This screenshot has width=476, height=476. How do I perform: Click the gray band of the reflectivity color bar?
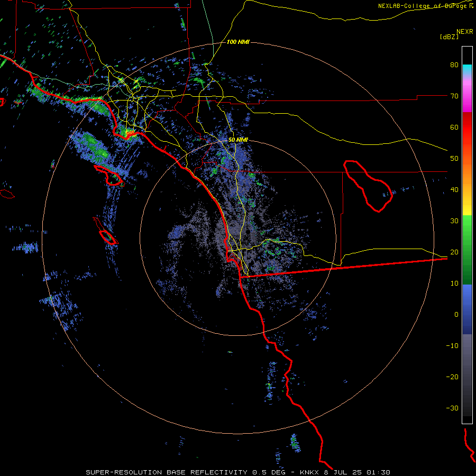click(467, 375)
